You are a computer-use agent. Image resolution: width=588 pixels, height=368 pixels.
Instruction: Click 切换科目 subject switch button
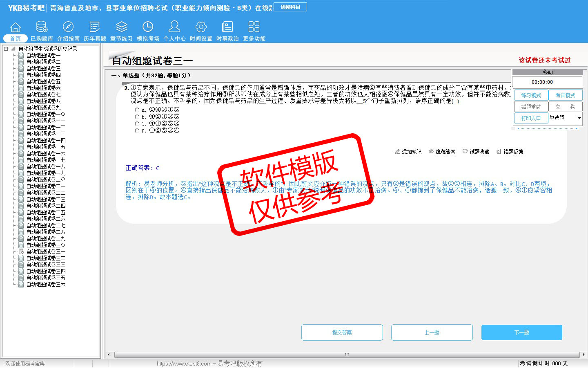[x=290, y=7]
